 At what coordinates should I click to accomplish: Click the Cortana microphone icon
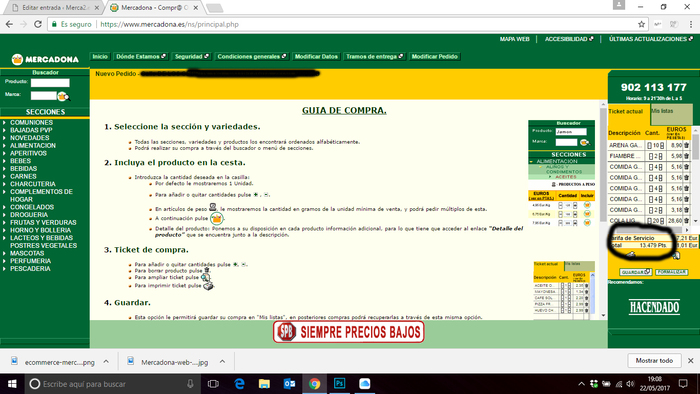click(190, 384)
